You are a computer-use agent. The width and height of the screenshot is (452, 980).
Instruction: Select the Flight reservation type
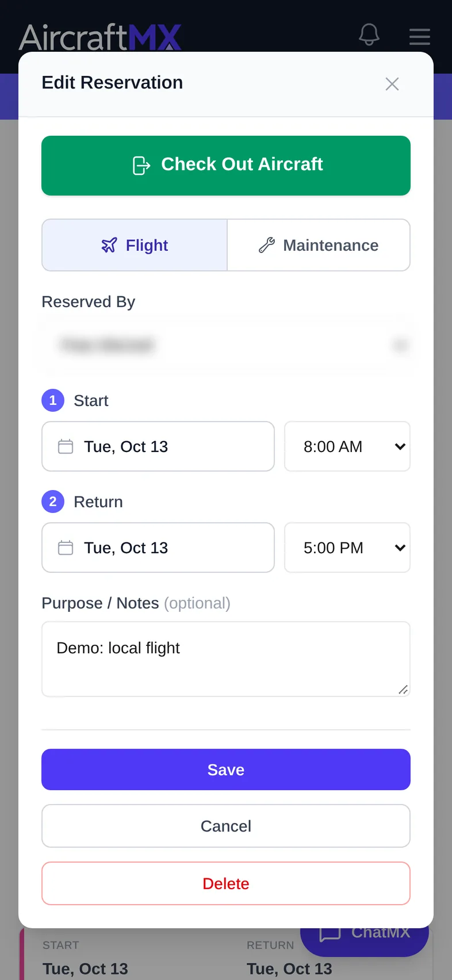pyautogui.click(x=135, y=245)
